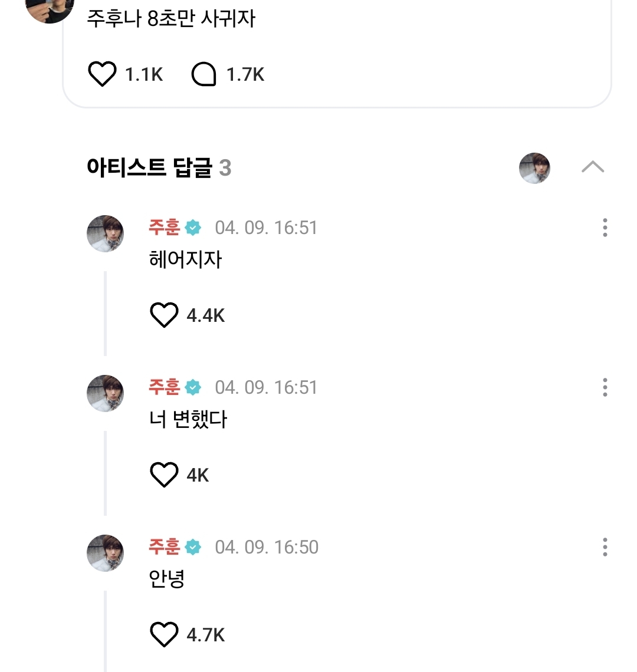Open the post text '주후나 8초만 사귀자'
The image size is (637, 672).
pos(171,19)
